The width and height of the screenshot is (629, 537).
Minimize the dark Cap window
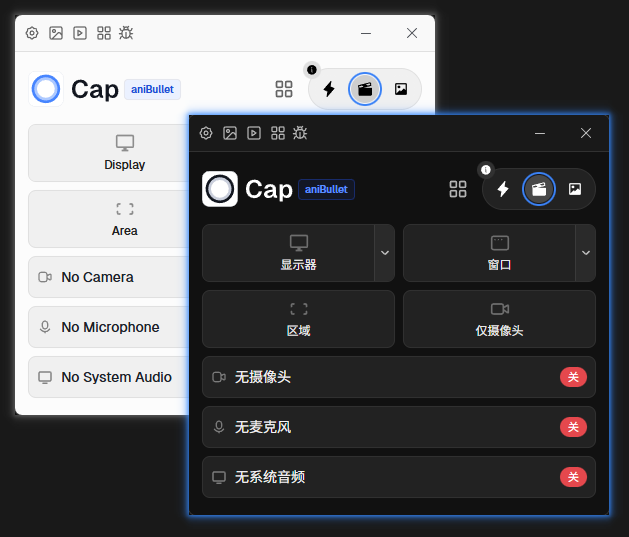(540, 133)
